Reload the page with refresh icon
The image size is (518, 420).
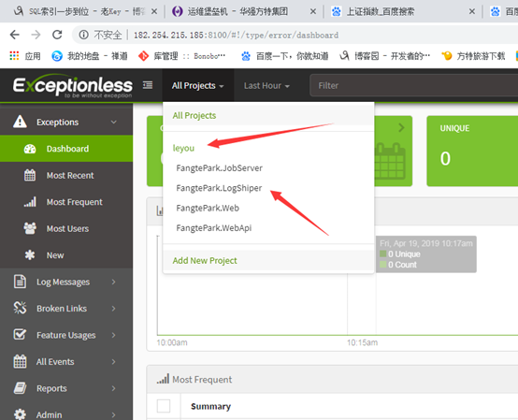pos(57,35)
